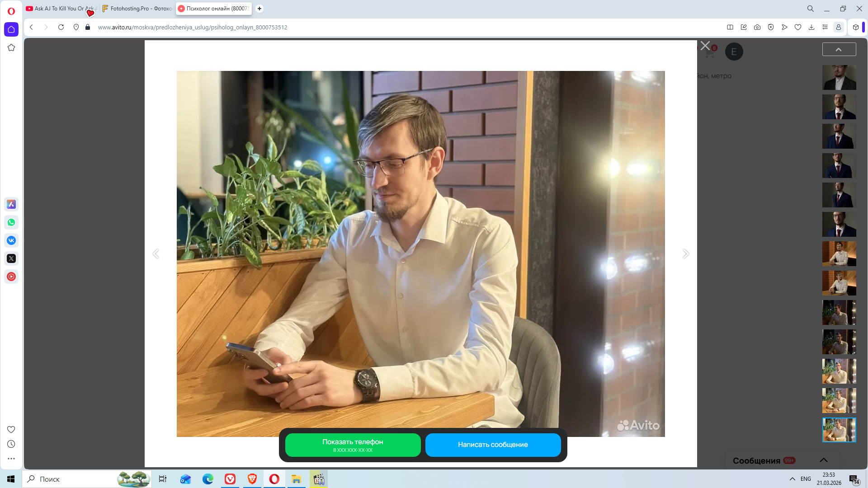Click the Написать сообщение button

493,445
